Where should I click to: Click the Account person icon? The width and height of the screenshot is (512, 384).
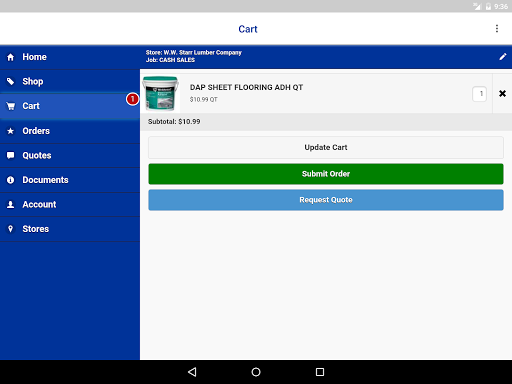[x=11, y=204]
